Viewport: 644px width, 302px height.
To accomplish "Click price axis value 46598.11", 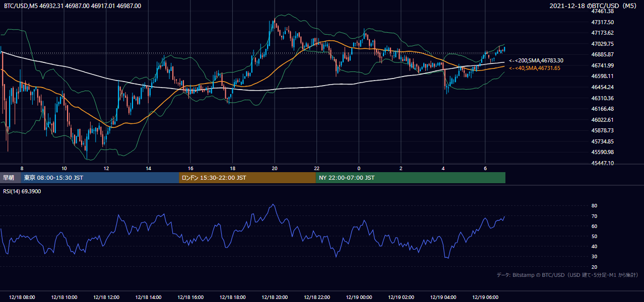I will point(603,76).
